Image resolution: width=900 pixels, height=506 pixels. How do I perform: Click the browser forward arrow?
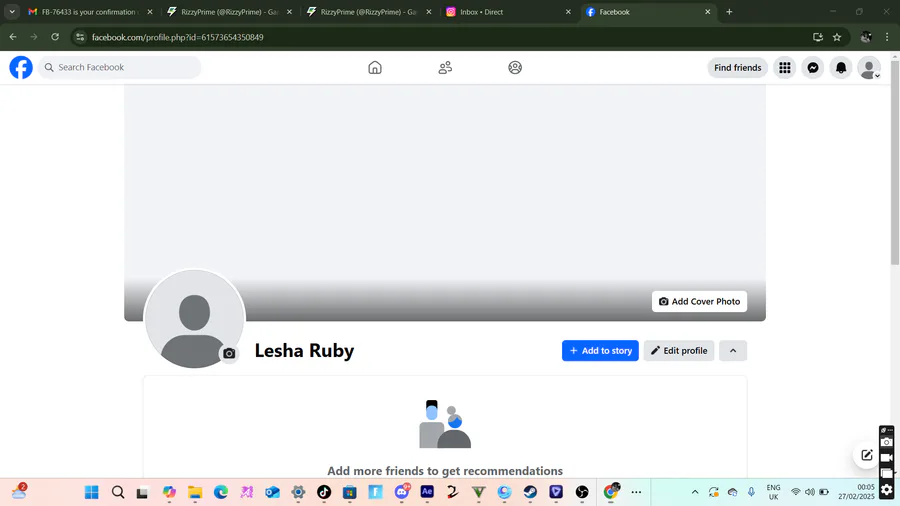(x=34, y=37)
